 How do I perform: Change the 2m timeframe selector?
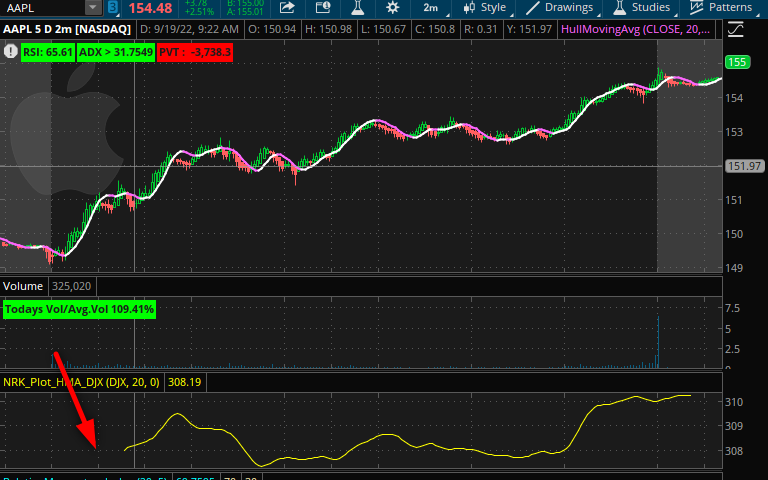click(x=431, y=8)
